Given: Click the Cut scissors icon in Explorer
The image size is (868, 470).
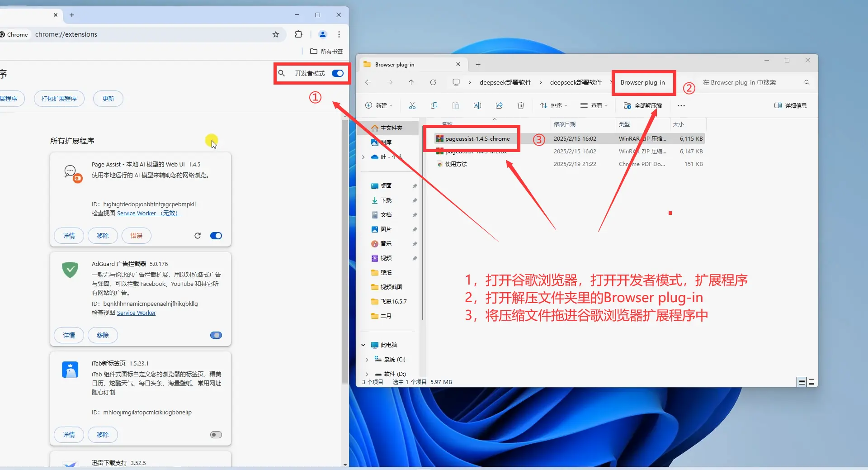Looking at the screenshot, I should click(x=412, y=105).
